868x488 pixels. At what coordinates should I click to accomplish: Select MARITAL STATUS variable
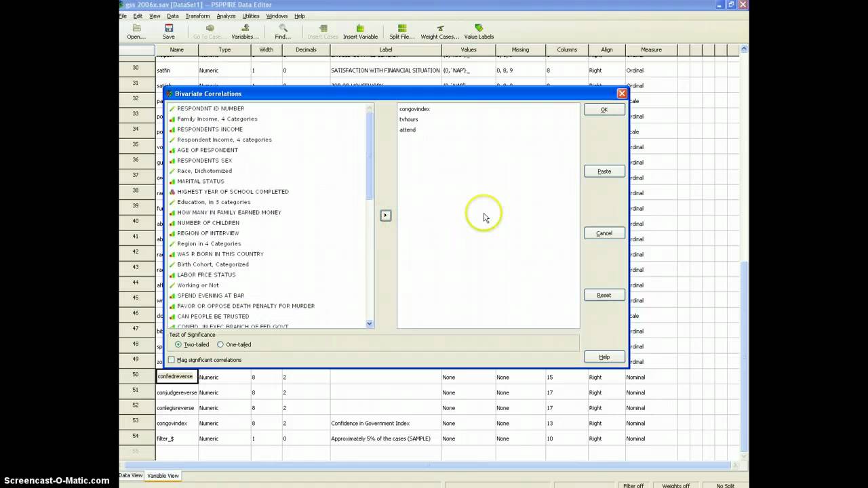(x=200, y=182)
